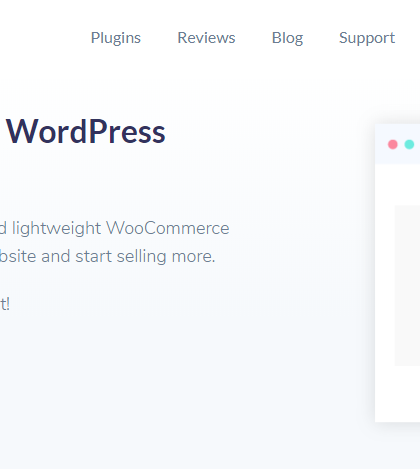Image resolution: width=420 pixels, height=469 pixels.
Task: Open the Blog link in navigation
Action: [x=287, y=38]
